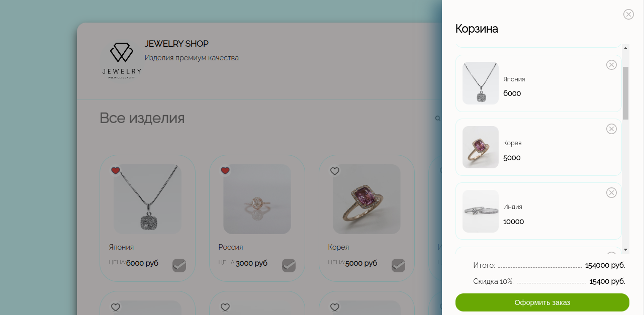Viewport: 644px width, 315px height.
Task: Open the Индия ring thumbnail in the cart
Action: tap(481, 211)
